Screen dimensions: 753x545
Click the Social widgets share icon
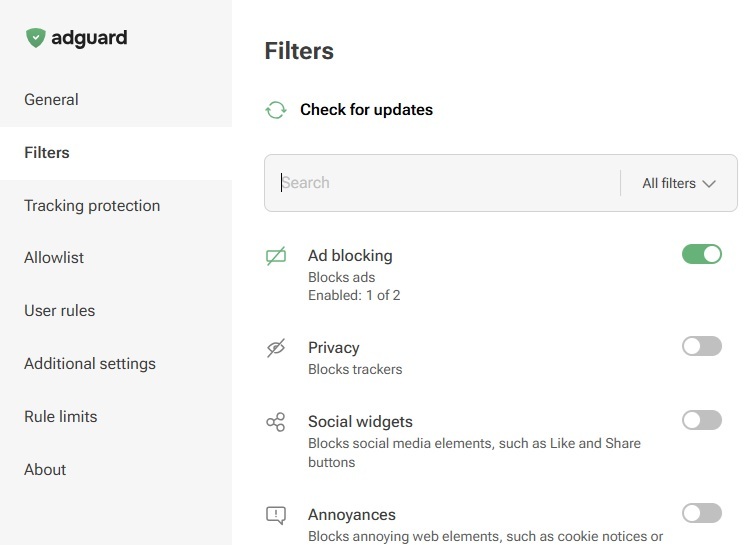click(x=276, y=422)
